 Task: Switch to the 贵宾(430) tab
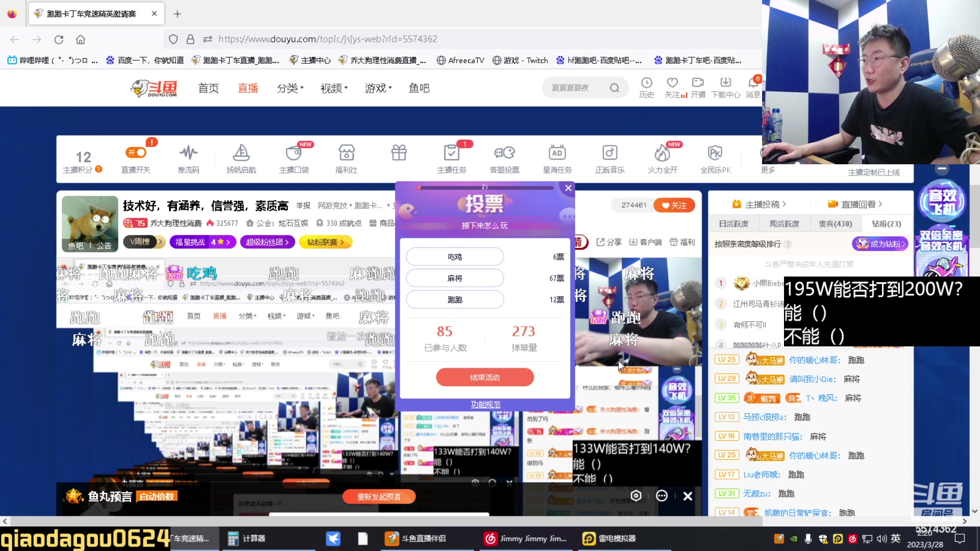[x=835, y=223]
